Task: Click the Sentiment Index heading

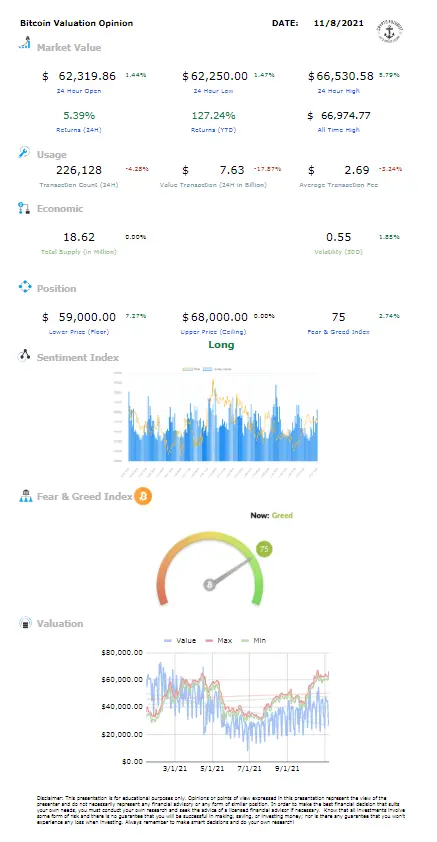Action: (78, 358)
